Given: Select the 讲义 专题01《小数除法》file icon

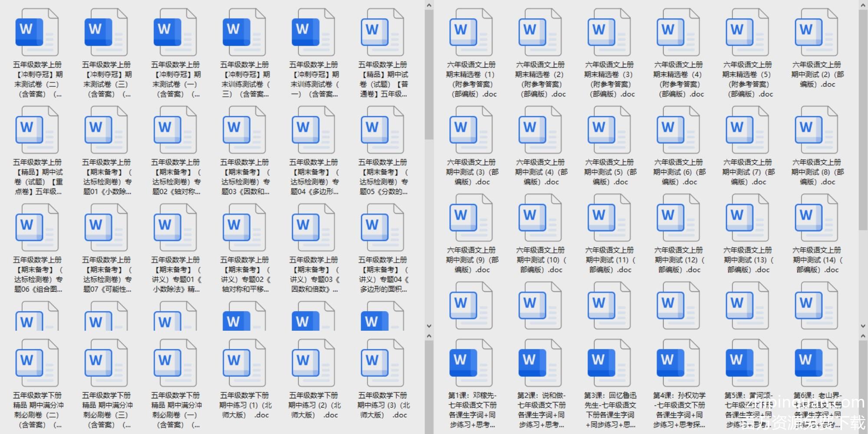Looking at the screenshot, I should pos(175,227).
